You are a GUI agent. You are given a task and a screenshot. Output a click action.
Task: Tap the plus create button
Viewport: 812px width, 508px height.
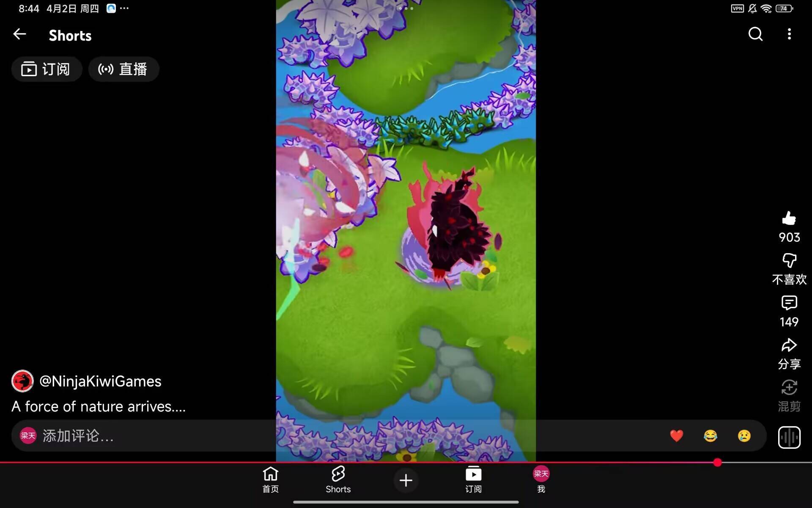(x=406, y=480)
